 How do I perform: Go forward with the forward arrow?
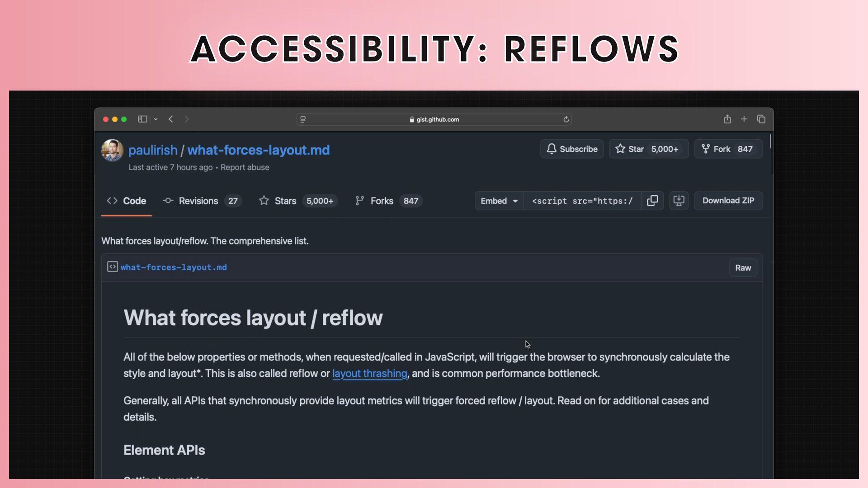coord(187,119)
